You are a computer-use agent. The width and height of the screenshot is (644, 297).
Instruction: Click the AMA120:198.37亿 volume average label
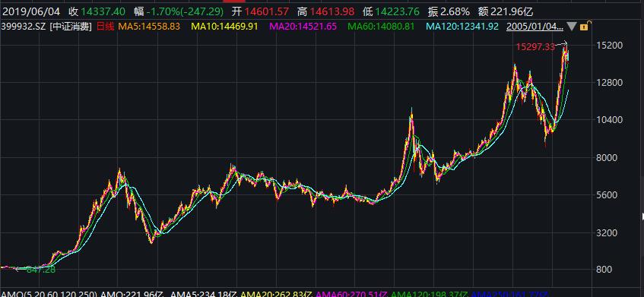click(x=430, y=294)
